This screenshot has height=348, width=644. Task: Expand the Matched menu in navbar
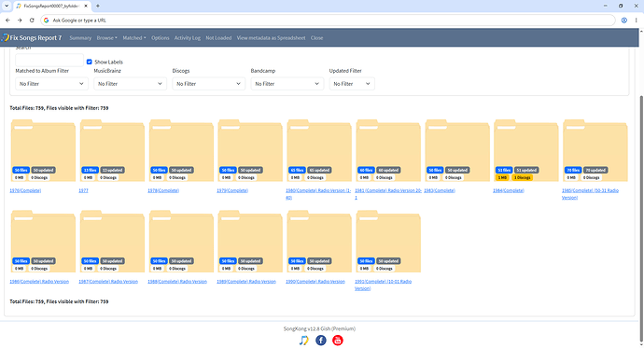click(x=134, y=37)
